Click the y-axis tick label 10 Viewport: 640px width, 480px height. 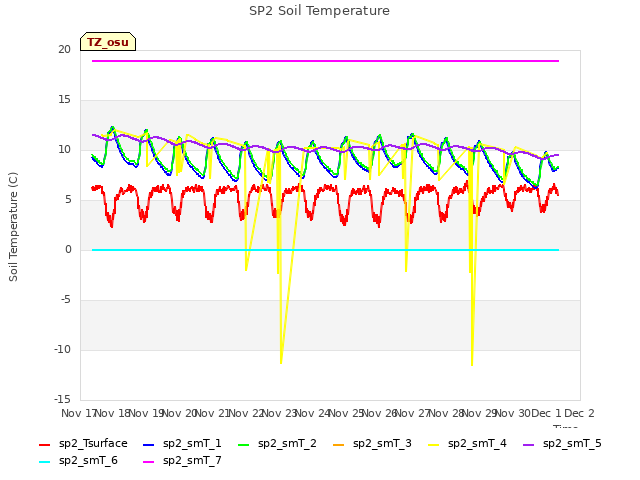64,149
